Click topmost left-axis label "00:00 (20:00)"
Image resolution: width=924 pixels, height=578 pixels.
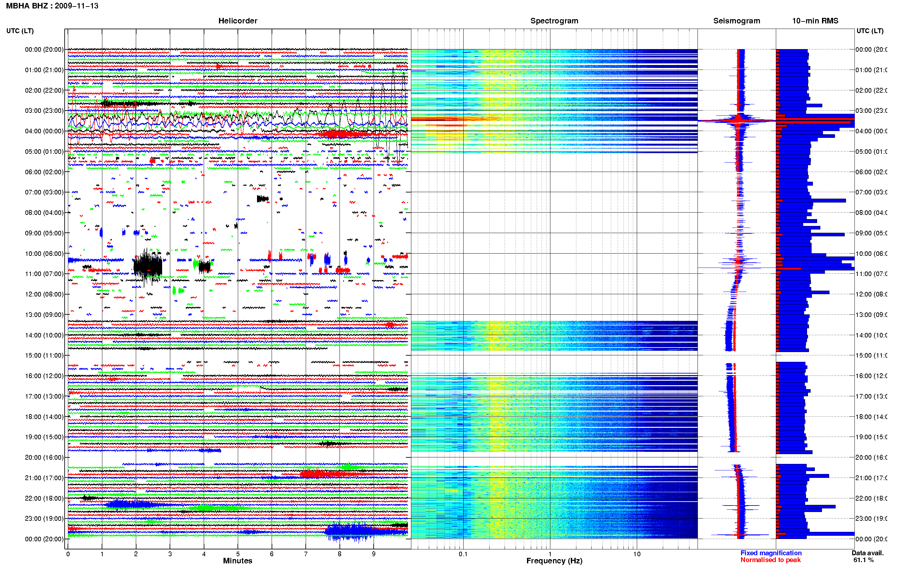[44, 49]
